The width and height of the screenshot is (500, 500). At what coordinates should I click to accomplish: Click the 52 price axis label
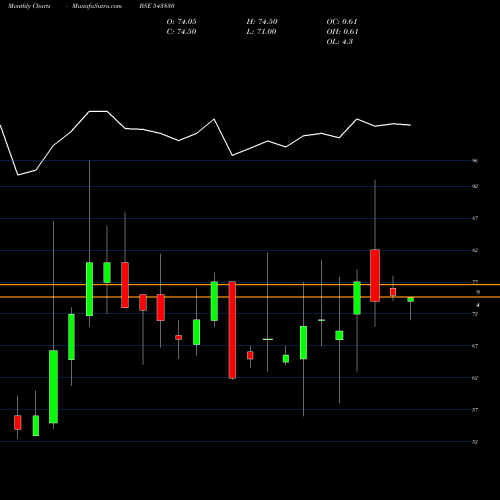coord(475,442)
